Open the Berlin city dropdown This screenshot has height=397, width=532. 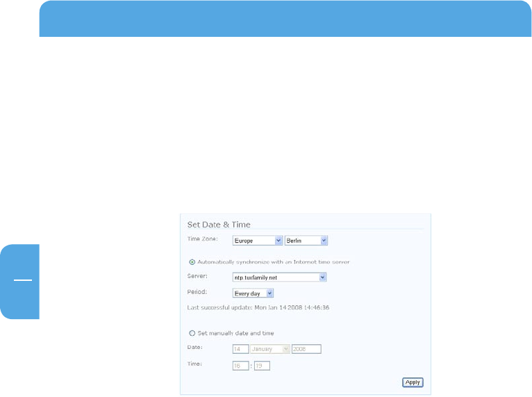[306, 241]
